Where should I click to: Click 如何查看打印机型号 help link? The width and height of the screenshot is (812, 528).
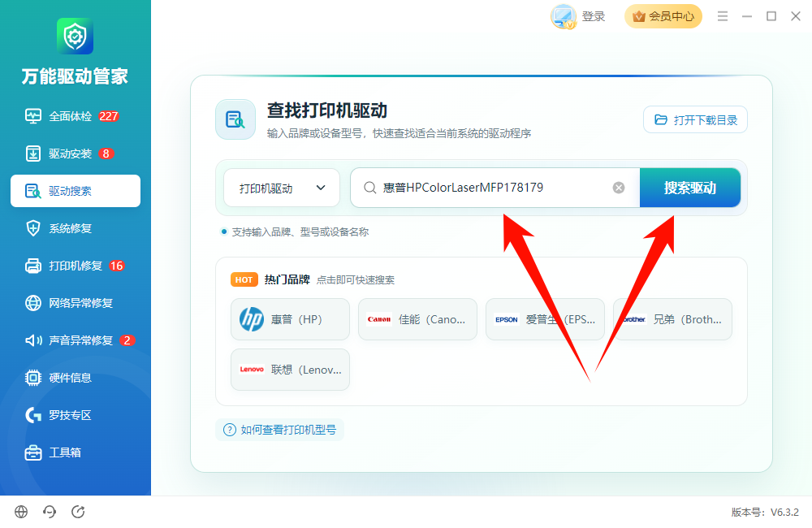[x=279, y=430]
